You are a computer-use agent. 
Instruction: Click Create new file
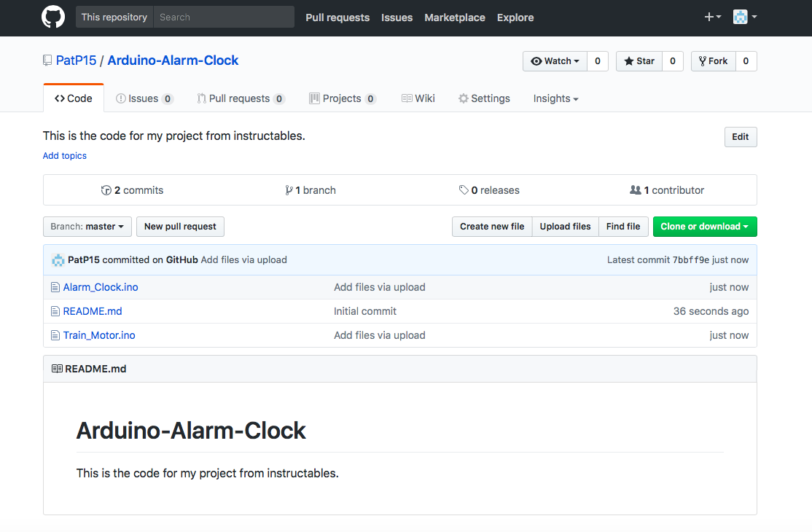click(492, 227)
